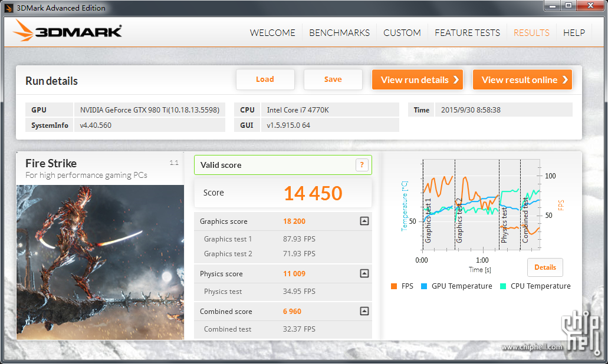The width and height of the screenshot is (608, 364).
Task: Click the Fire Strike version number 1.1
Action: 174,163
